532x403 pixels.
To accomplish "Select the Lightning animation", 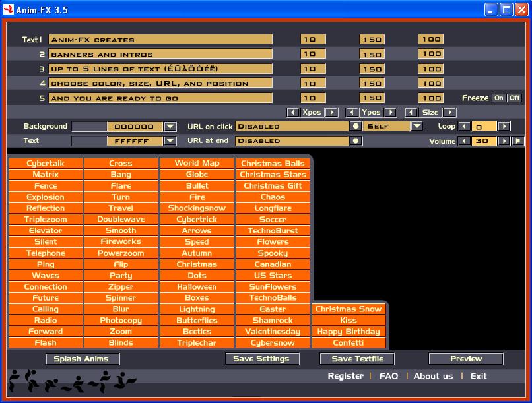I will [x=197, y=309].
